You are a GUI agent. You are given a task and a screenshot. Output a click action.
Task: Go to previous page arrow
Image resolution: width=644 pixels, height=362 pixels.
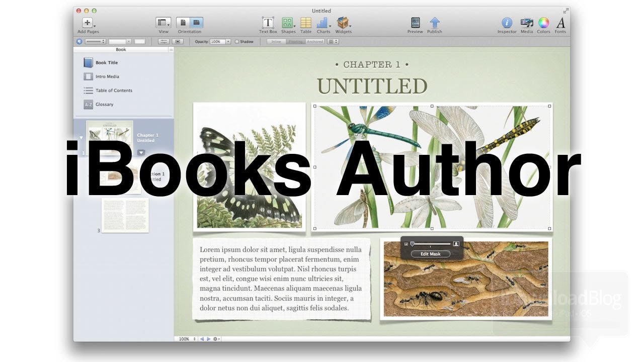tap(202, 339)
